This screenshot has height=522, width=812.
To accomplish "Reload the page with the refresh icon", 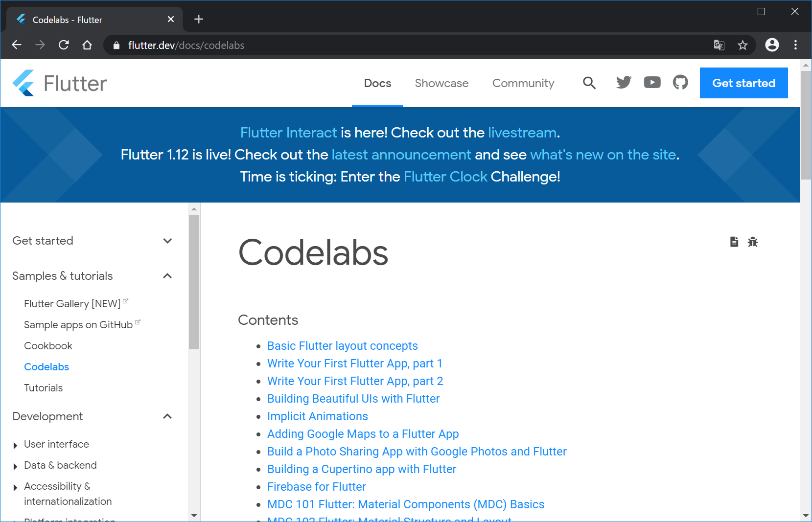I will click(64, 45).
